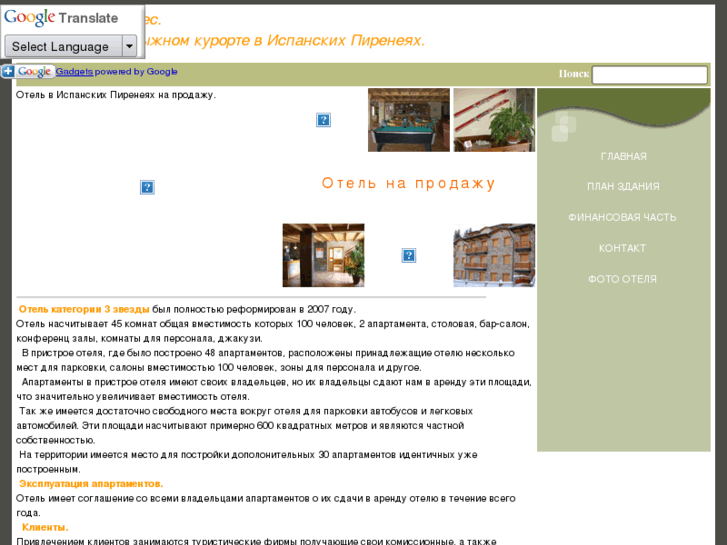
Task: Click the decorative squares logo in sidebar
Action: [564, 126]
